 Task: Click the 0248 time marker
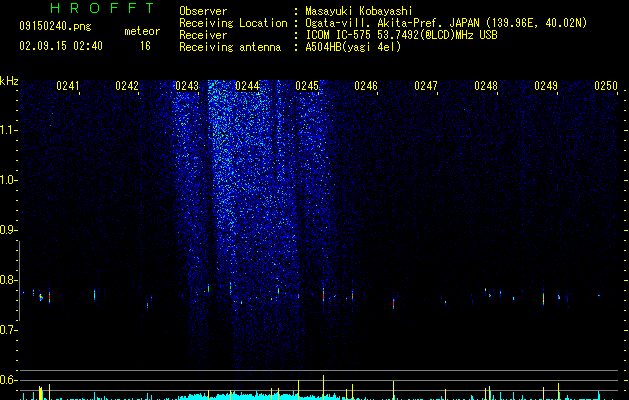(486, 86)
